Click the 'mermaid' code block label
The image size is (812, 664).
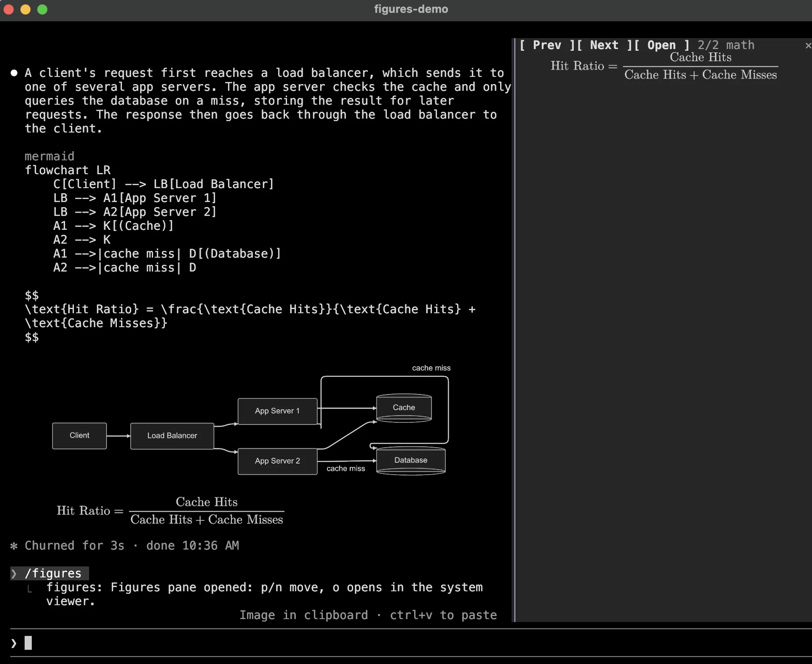[x=50, y=156]
